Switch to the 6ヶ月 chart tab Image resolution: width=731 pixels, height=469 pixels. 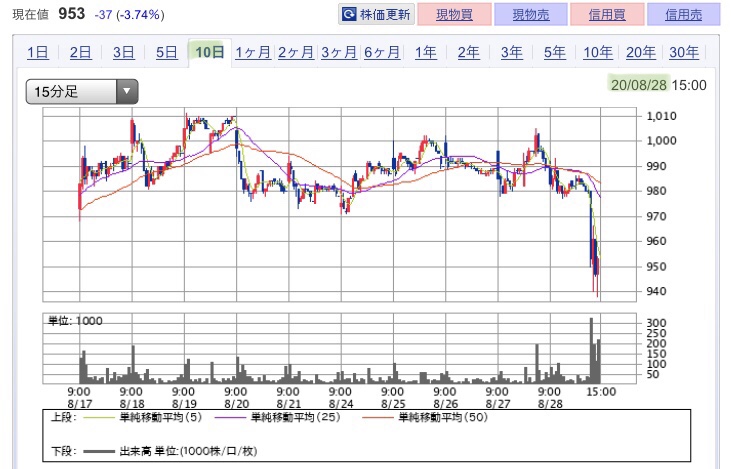[x=382, y=52]
